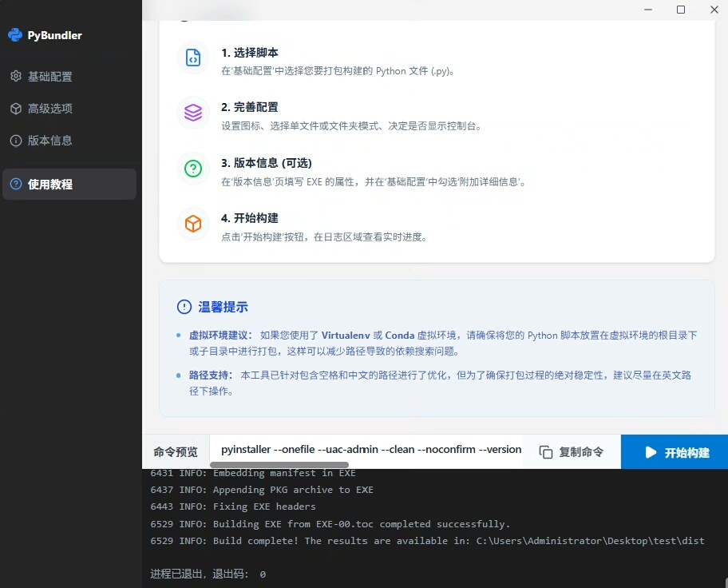728x588 pixels.
Task: Click the purple layers icon for 完善配置
Action: (193, 113)
